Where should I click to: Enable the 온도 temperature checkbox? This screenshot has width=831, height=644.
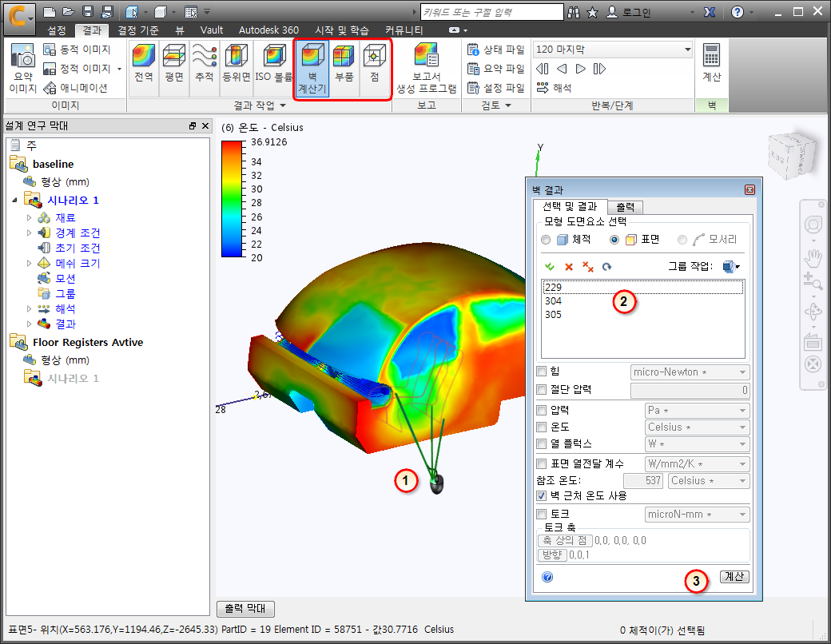click(x=541, y=427)
